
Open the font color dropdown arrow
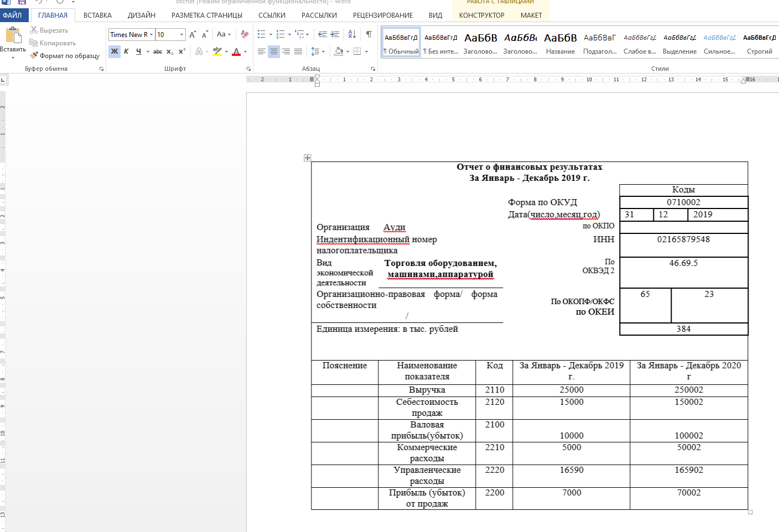245,51
